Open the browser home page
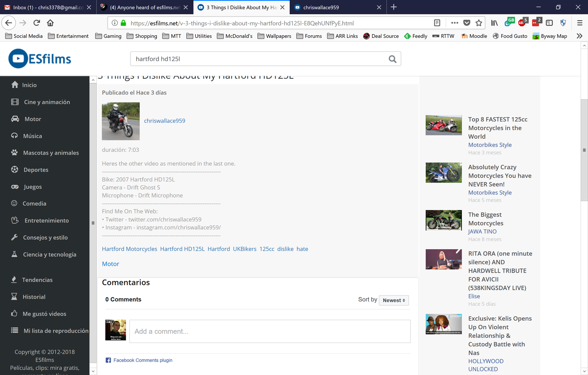This screenshot has height=375, width=588. pyautogui.click(x=50, y=23)
